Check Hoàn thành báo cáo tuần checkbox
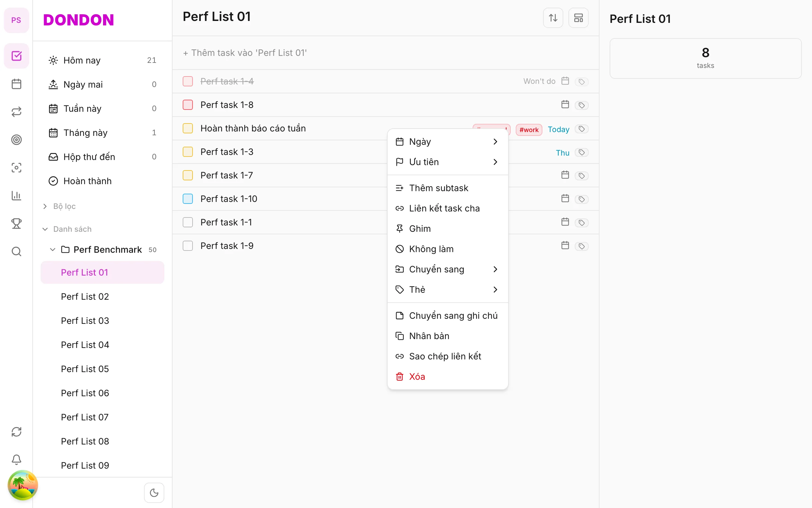 pos(187,128)
